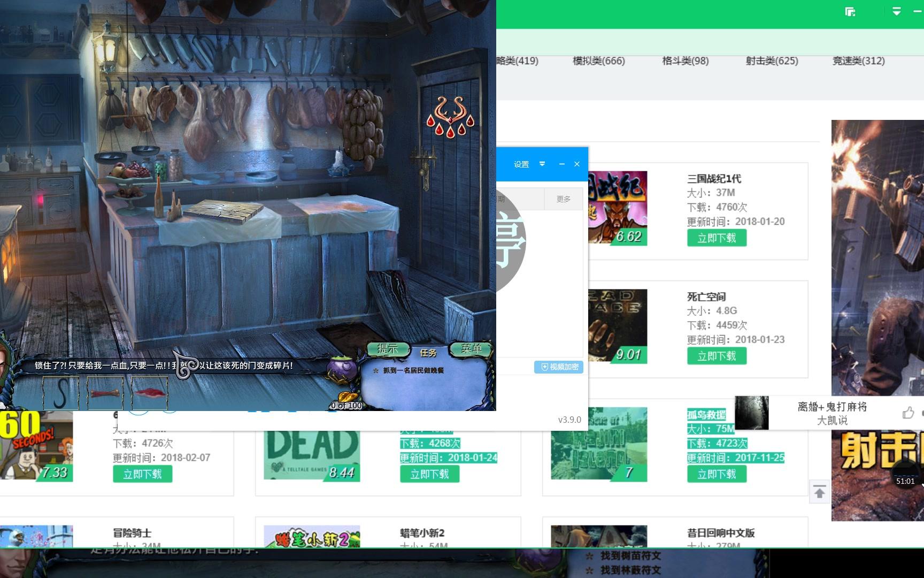Open the 离婚+鬼打麻将 video title

click(x=832, y=407)
